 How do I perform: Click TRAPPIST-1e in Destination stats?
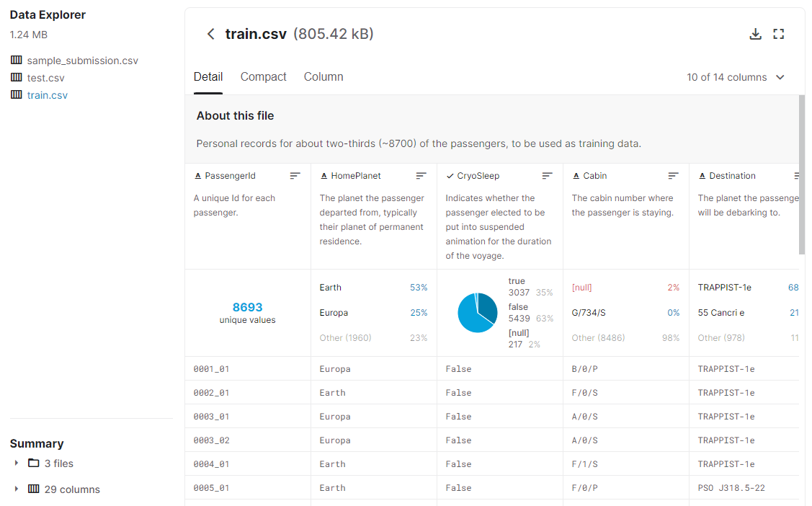click(725, 288)
